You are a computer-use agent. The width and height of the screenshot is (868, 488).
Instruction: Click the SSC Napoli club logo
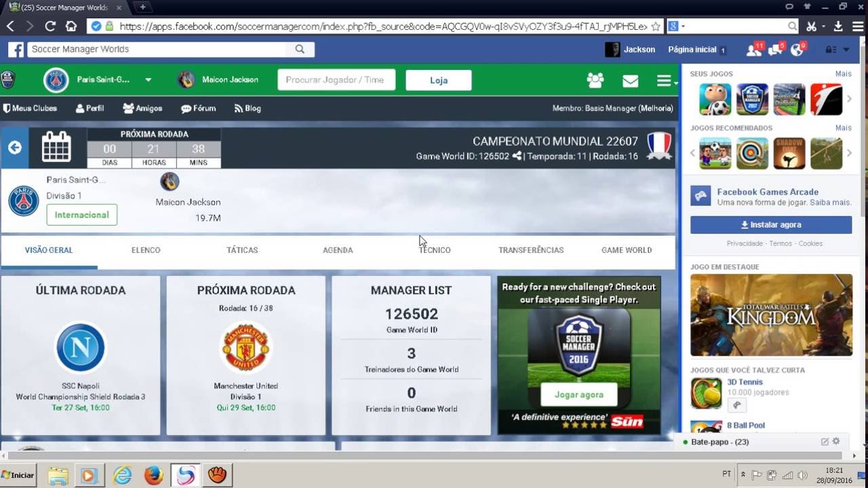(x=81, y=348)
